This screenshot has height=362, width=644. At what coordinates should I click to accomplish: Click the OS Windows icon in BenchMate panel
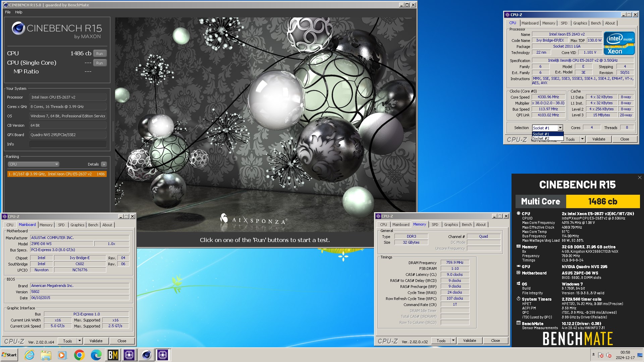tap(519, 284)
